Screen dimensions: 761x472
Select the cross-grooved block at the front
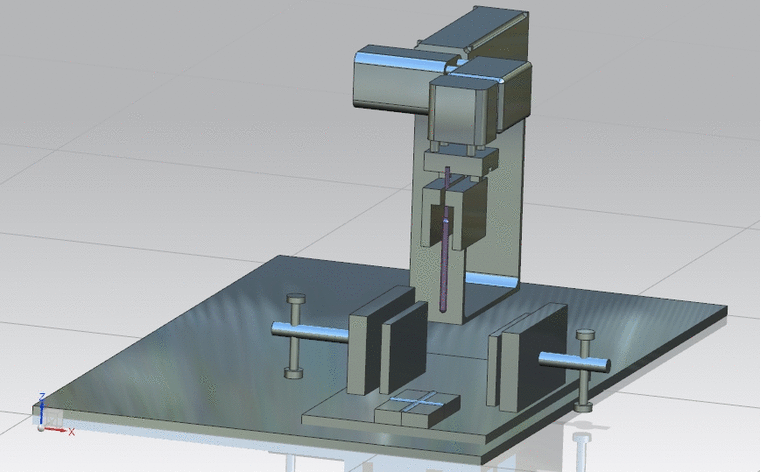coord(417,407)
